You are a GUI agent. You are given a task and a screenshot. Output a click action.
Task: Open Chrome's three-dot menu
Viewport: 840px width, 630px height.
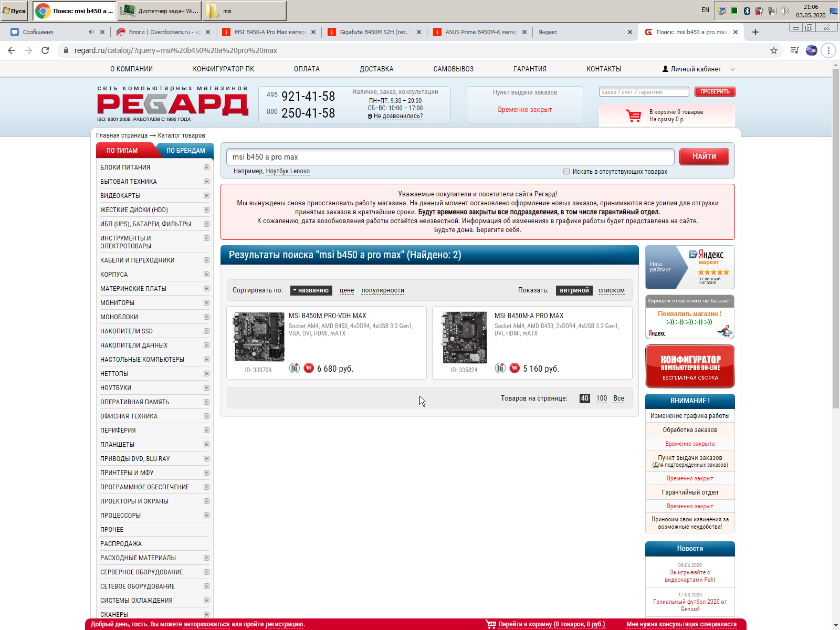(828, 50)
